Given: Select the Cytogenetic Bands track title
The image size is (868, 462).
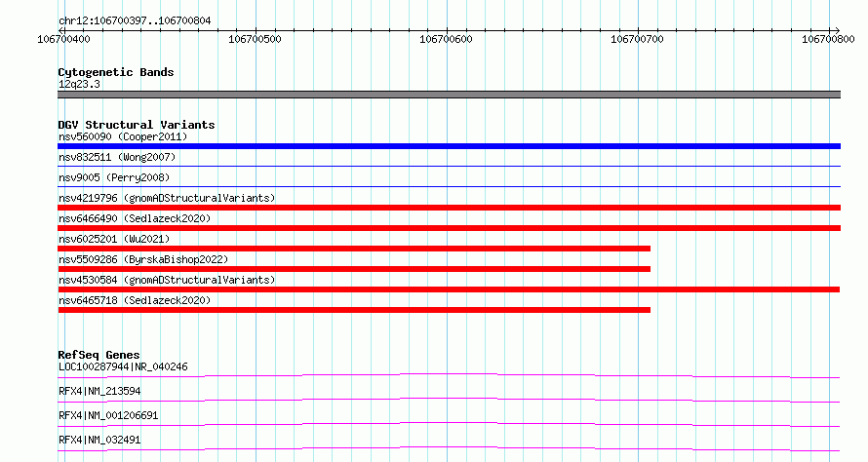Looking at the screenshot, I should (x=116, y=72).
